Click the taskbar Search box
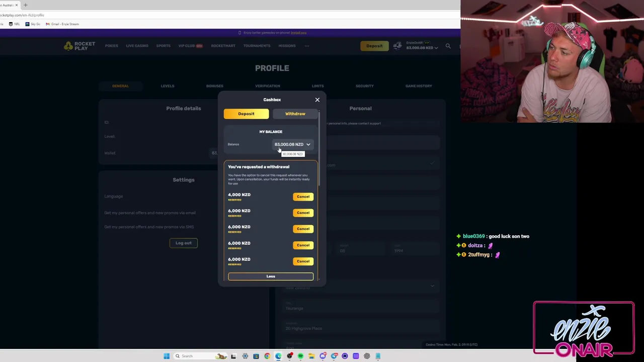This screenshot has width=644, height=362. coord(200,356)
